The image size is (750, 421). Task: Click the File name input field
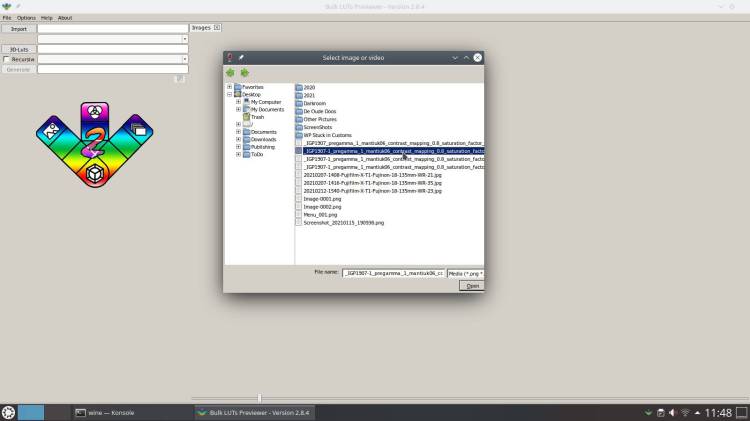pos(393,273)
